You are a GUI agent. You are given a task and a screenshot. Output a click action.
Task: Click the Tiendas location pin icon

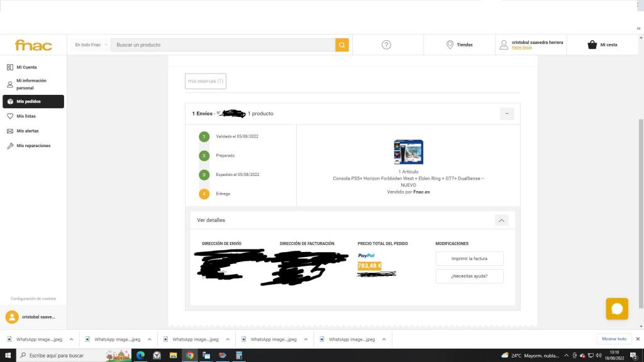coord(450,45)
